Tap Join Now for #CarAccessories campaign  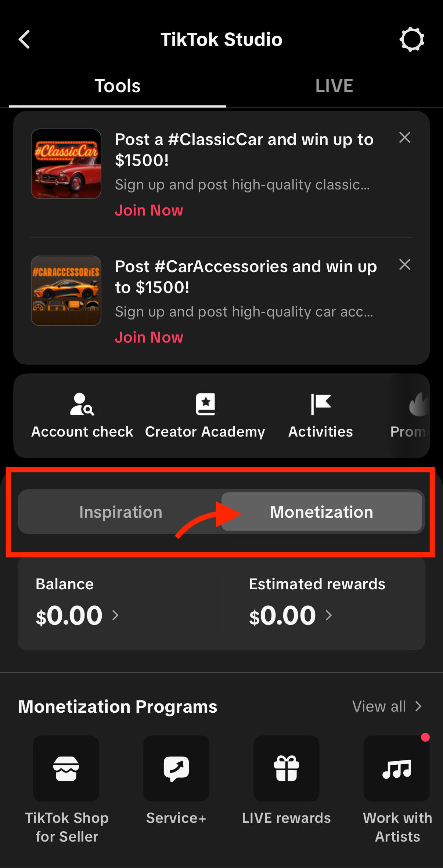click(x=149, y=337)
